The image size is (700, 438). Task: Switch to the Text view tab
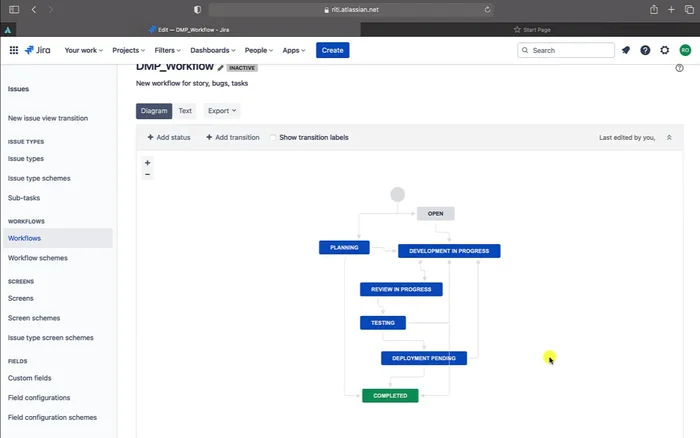[185, 111]
